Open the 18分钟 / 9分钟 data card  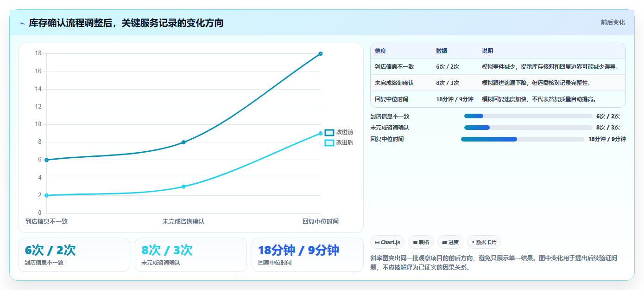tap(308, 255)
